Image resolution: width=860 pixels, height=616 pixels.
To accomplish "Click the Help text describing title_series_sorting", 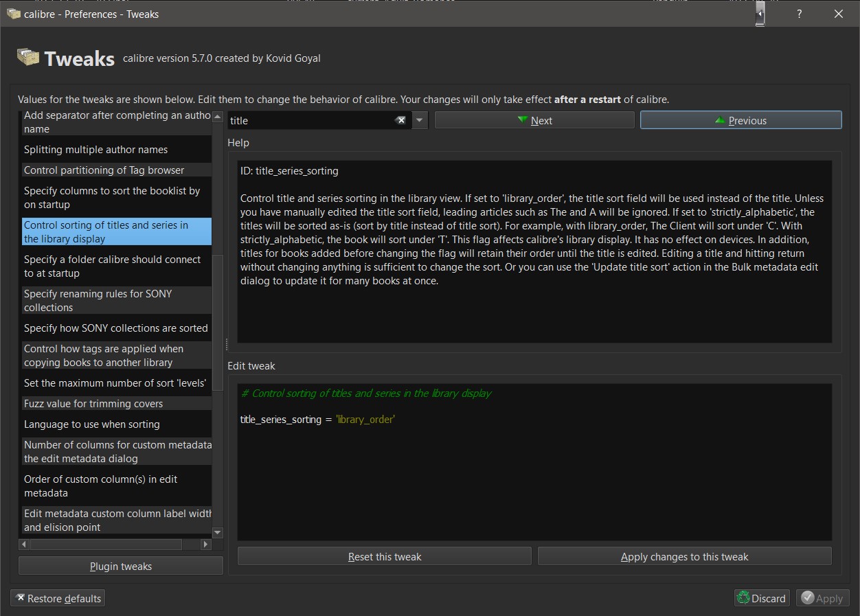I will click(534, 240).
